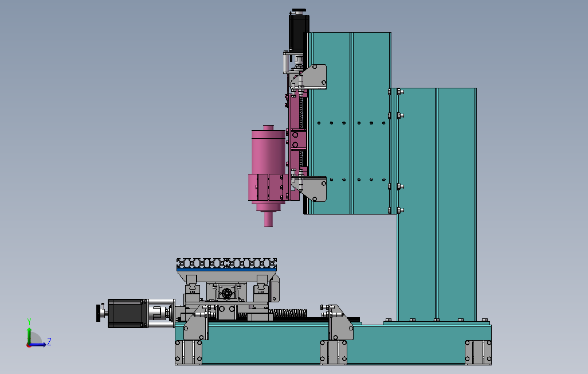Click the Y axis label on the triad
Image resolution: width=588 pixels, height=374 pixels.
(x=29, y=322)
